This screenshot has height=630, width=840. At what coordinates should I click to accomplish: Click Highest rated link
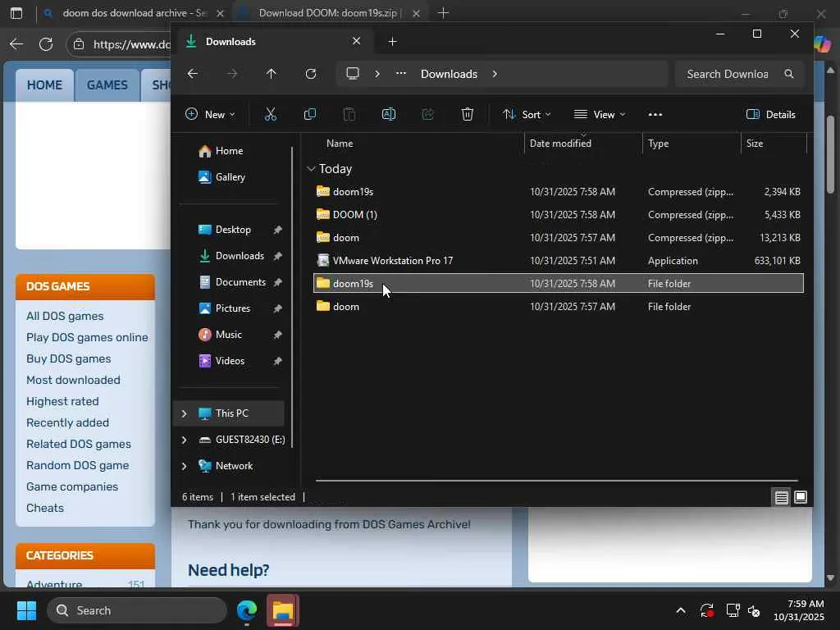62,401
